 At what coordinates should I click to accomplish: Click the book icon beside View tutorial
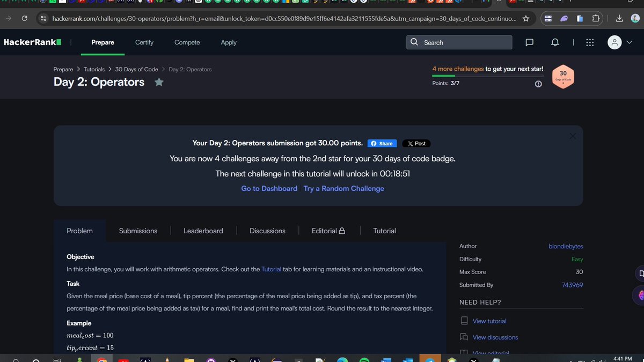(464, 321)
